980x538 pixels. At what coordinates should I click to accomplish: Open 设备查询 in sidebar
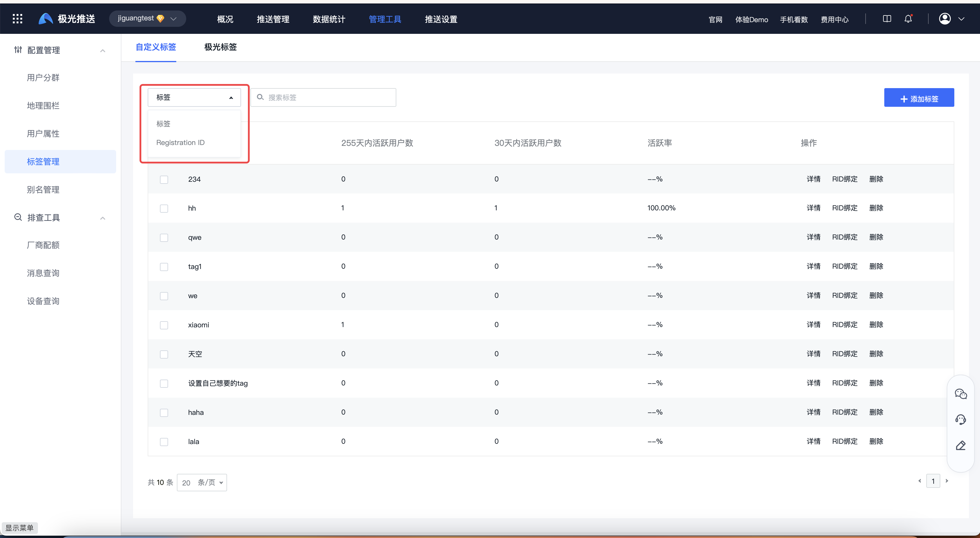(43, 301)
